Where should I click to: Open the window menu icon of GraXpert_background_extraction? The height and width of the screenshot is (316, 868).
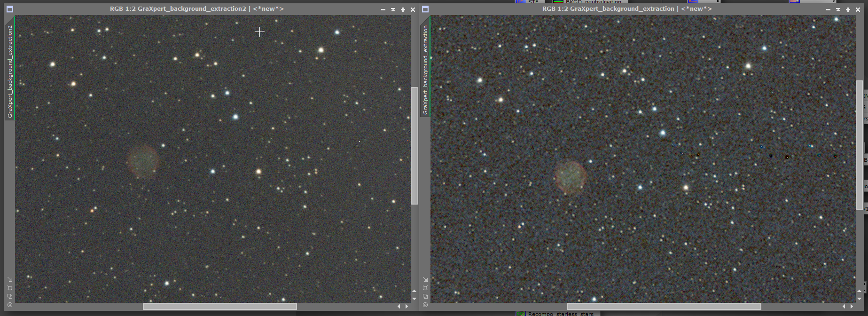click(x=425, y=9)
